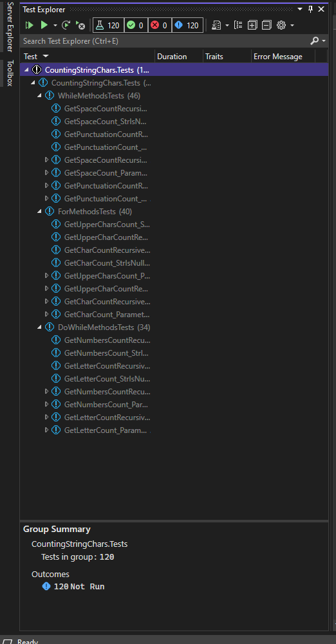Select the GetCharCount_StrIsNull... test
This screenshot has width=336, height=644.
pyautogui.click(x=107, y=263)
